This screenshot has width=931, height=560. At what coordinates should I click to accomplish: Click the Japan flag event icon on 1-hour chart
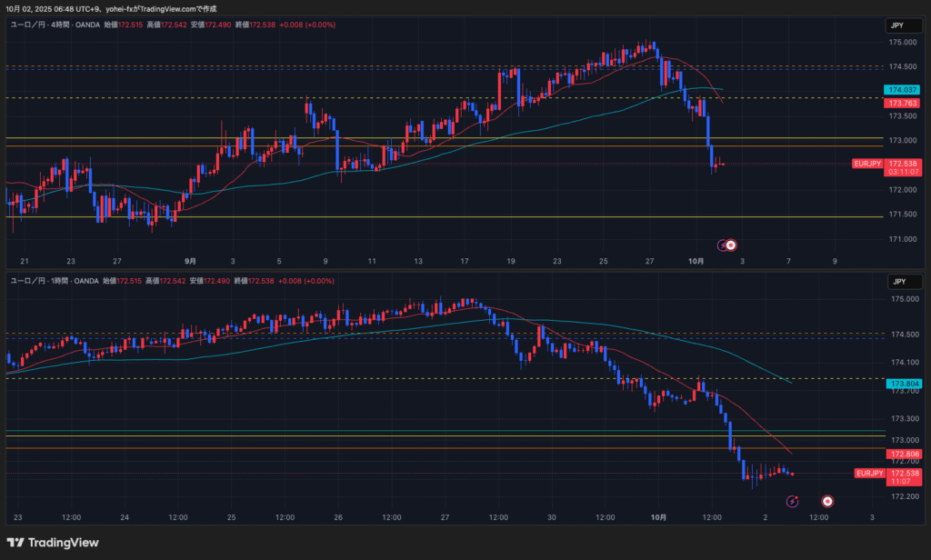tap(828, 501)
